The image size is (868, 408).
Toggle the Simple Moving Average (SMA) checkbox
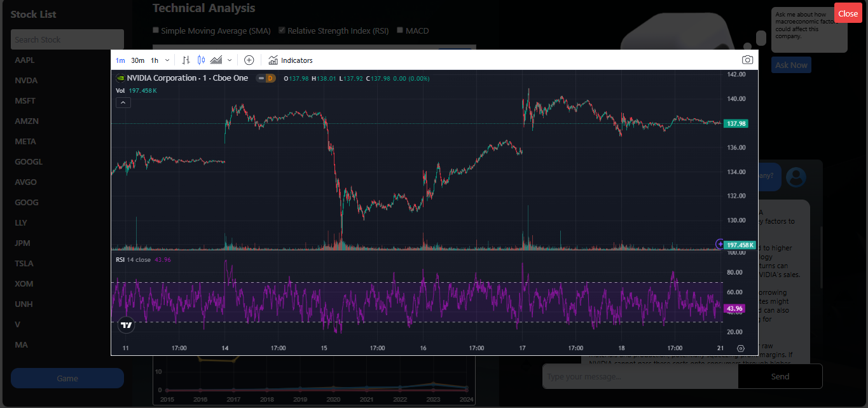click(156, 30)
